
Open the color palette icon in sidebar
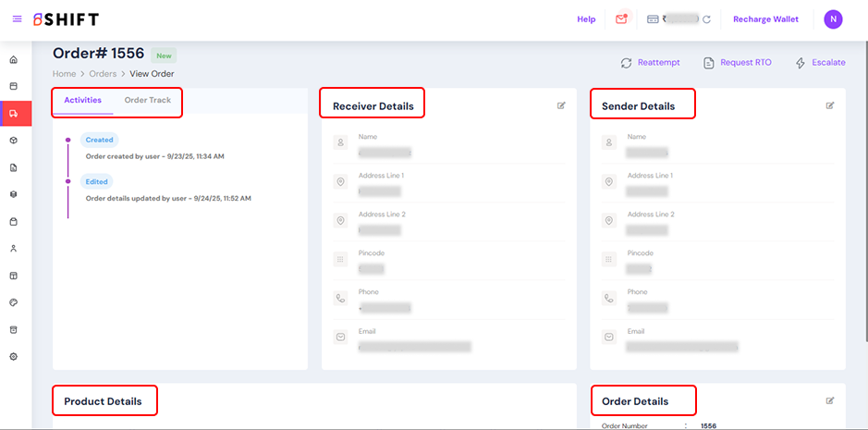tap(14, 302)
